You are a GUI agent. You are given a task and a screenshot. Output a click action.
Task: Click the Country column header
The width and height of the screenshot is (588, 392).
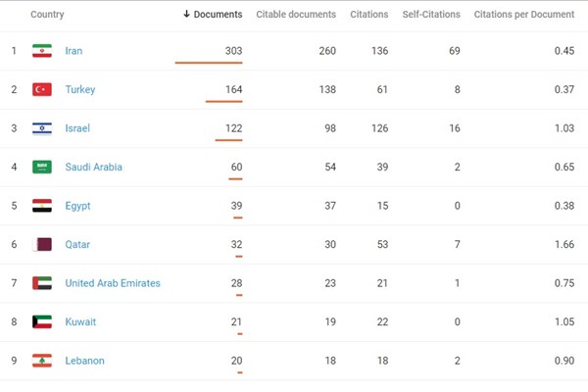[x=48, y=15]
